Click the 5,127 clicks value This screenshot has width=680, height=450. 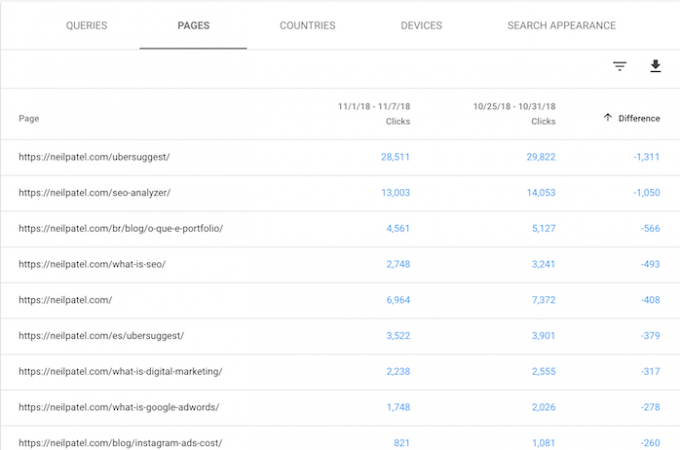[543, 228]
